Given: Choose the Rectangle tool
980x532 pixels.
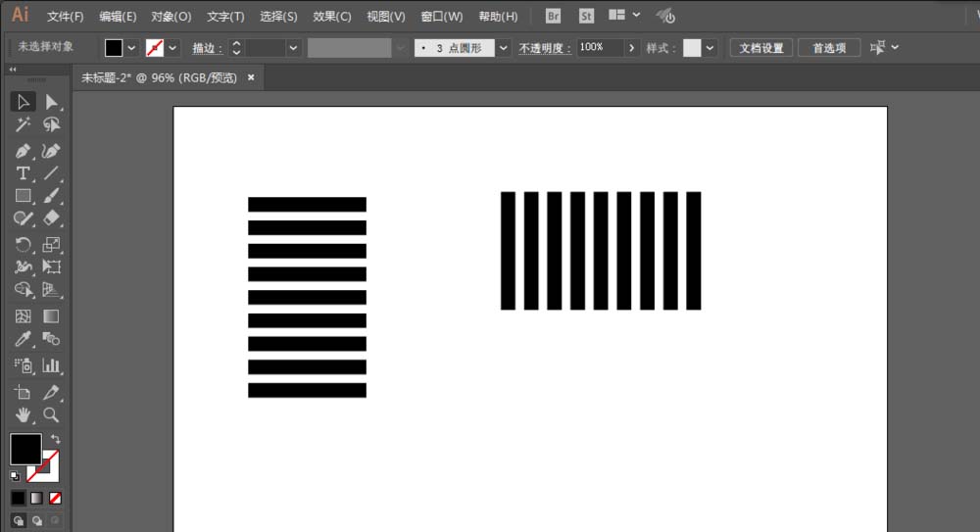Looking at the screenshot, I should [24, 196].
